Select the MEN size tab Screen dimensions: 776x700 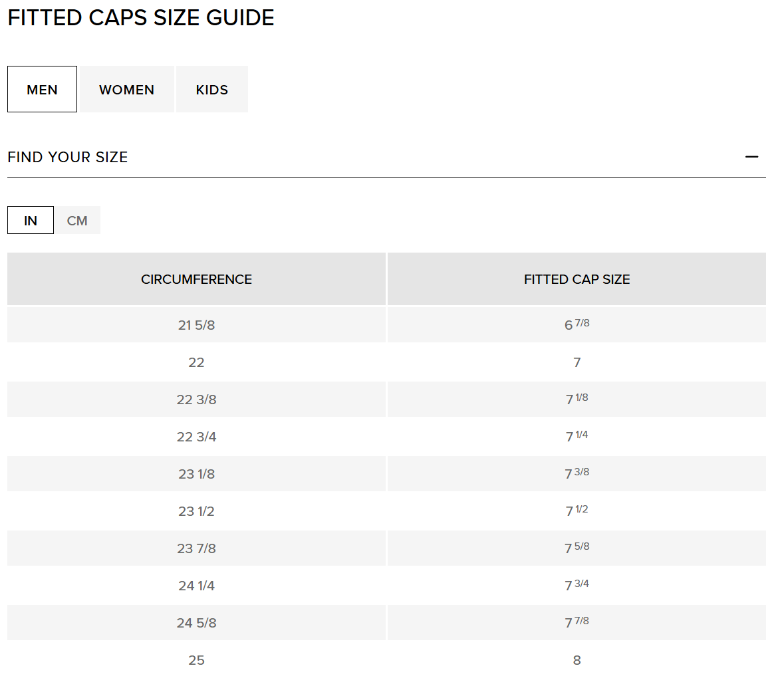(x=42, y=90)
